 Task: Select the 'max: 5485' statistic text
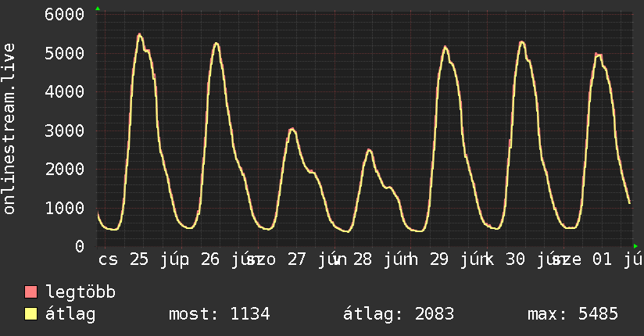pos(573,314)
